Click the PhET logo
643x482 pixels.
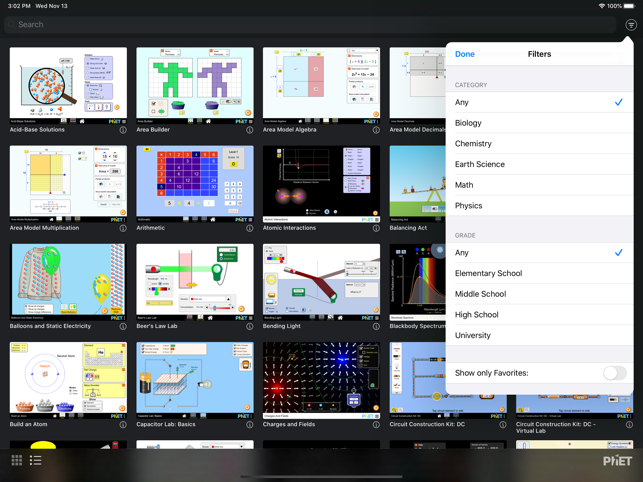617,461
